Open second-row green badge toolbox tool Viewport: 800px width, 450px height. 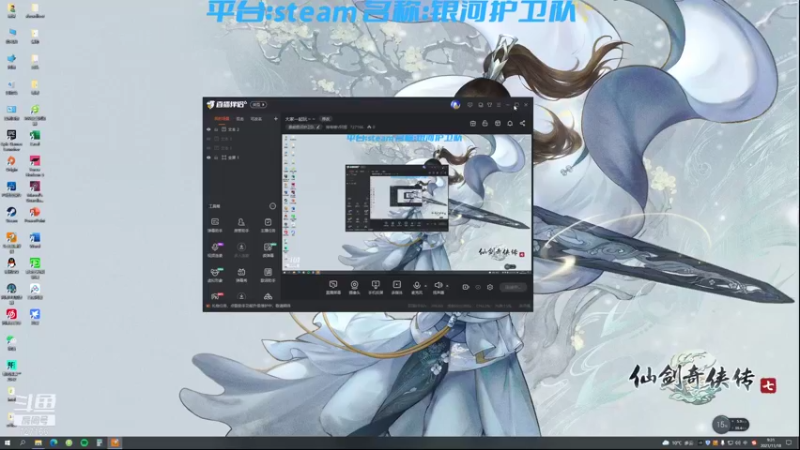click(268, 249)
